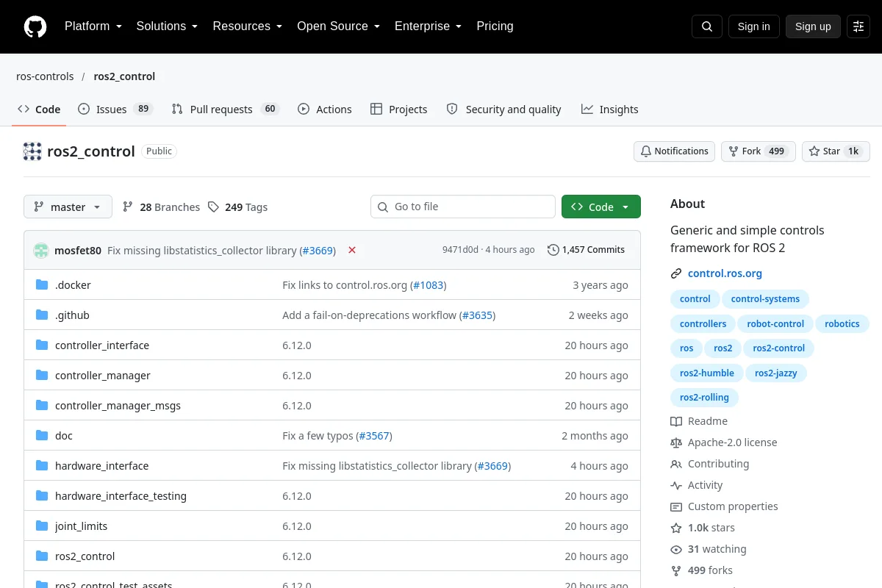Open the hardware_interface_testing folder

pyautogui.click(x=121, y=496)
